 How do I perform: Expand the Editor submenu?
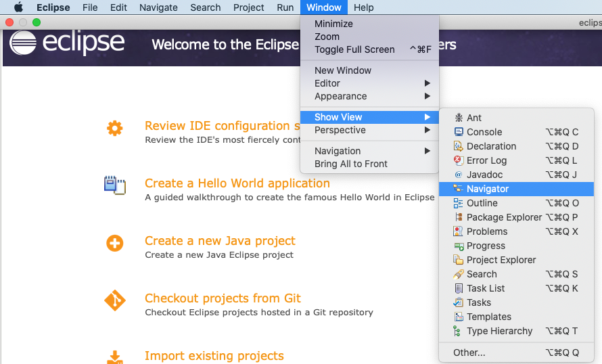tap(369, 83)
